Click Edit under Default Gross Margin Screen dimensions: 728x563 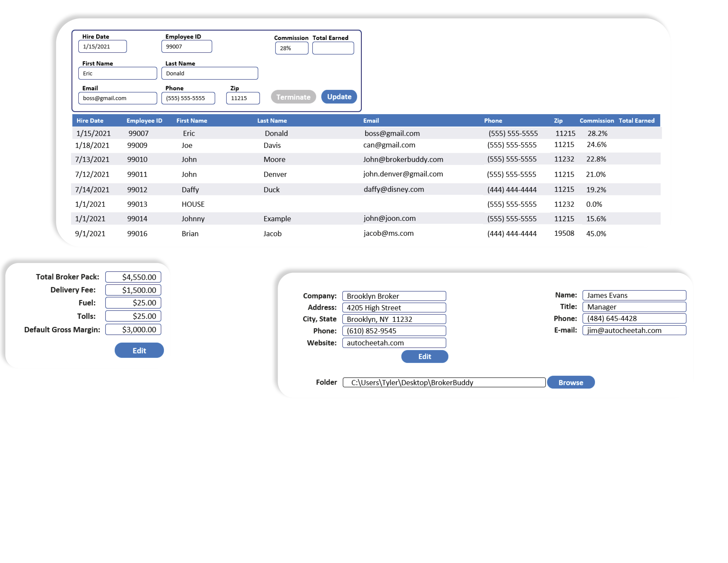coord(139,351)
